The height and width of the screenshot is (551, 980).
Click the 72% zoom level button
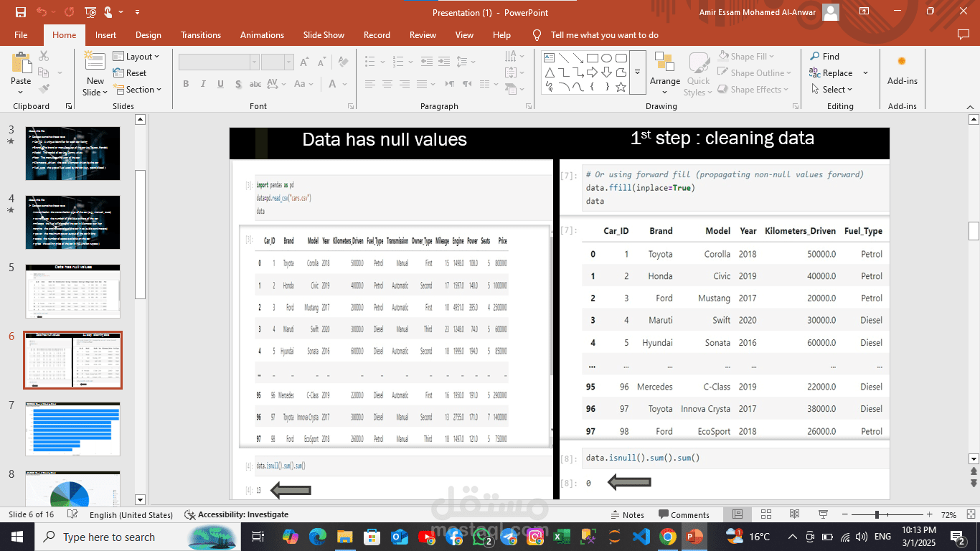tap(948, 515)
